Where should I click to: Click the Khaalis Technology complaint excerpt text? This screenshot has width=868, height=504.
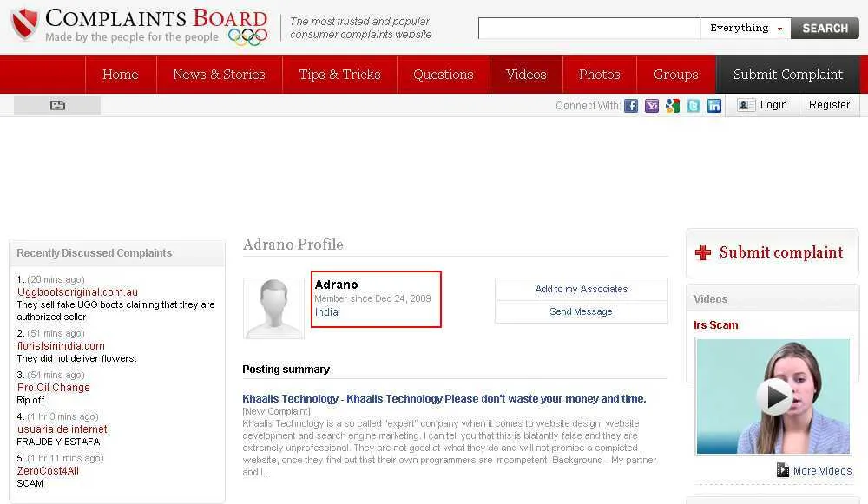click(450, 448)
